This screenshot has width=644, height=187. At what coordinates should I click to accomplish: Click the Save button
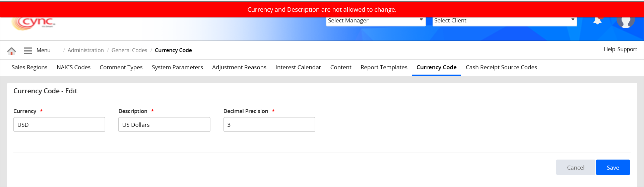[x=613, y=167]
